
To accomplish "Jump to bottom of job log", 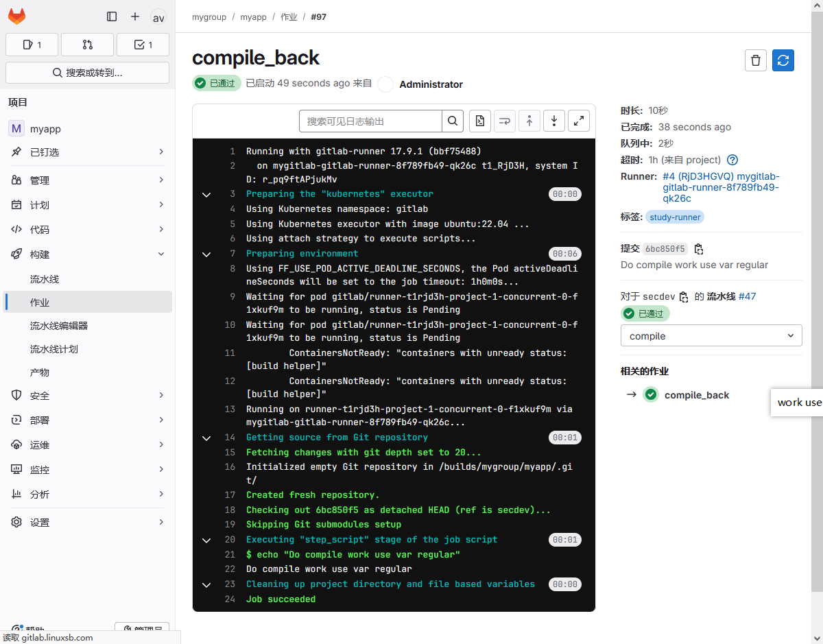I will [554, 121].
